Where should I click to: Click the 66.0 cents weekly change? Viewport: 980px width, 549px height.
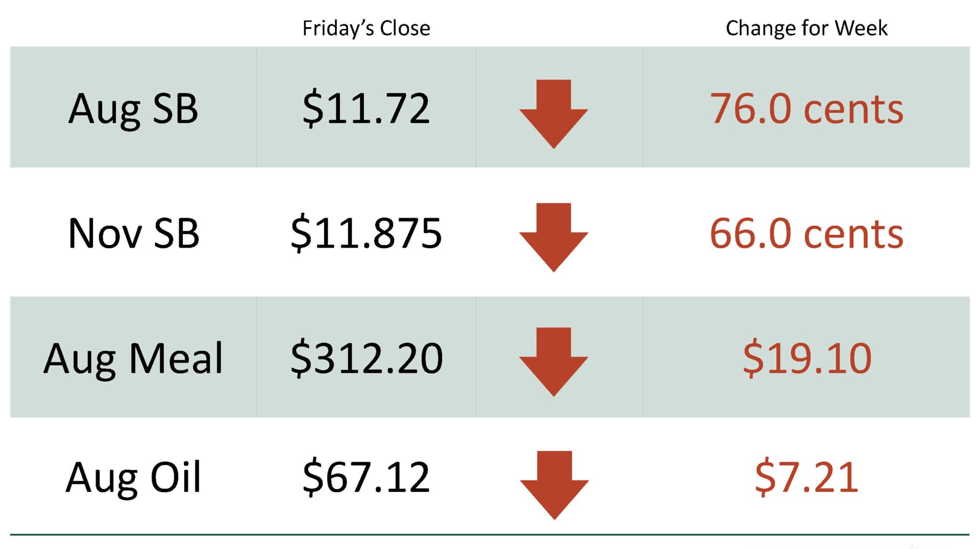pyautogui.click(x=806, y=234)
